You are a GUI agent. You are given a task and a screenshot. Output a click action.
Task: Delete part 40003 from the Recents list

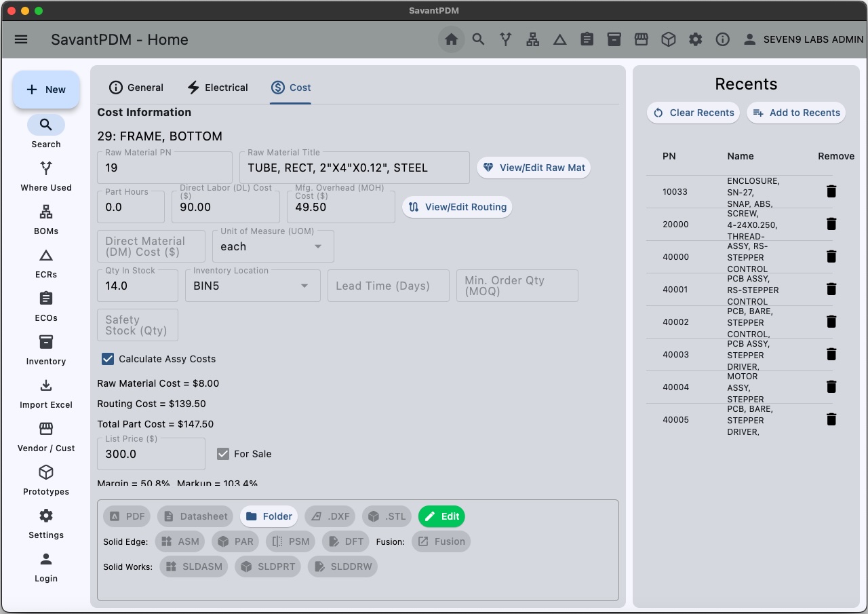pos(831,354)
